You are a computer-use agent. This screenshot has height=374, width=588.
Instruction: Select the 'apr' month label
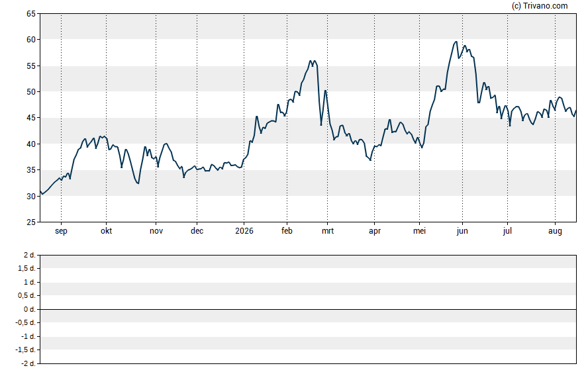375,231
